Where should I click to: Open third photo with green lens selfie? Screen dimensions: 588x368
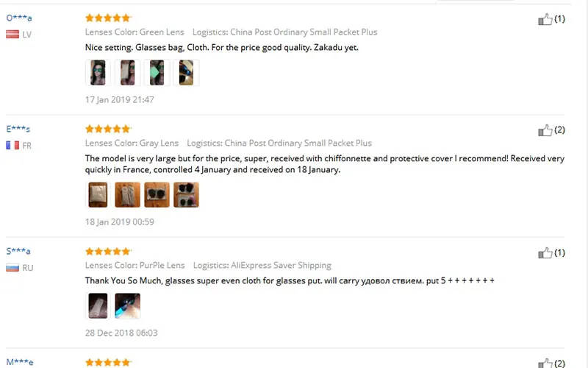(x=157, y=72)
